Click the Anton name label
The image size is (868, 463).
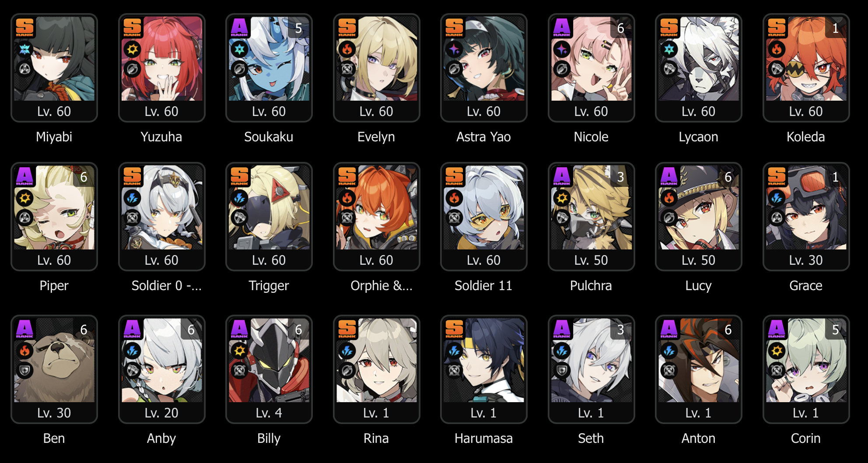click(698, 438)
